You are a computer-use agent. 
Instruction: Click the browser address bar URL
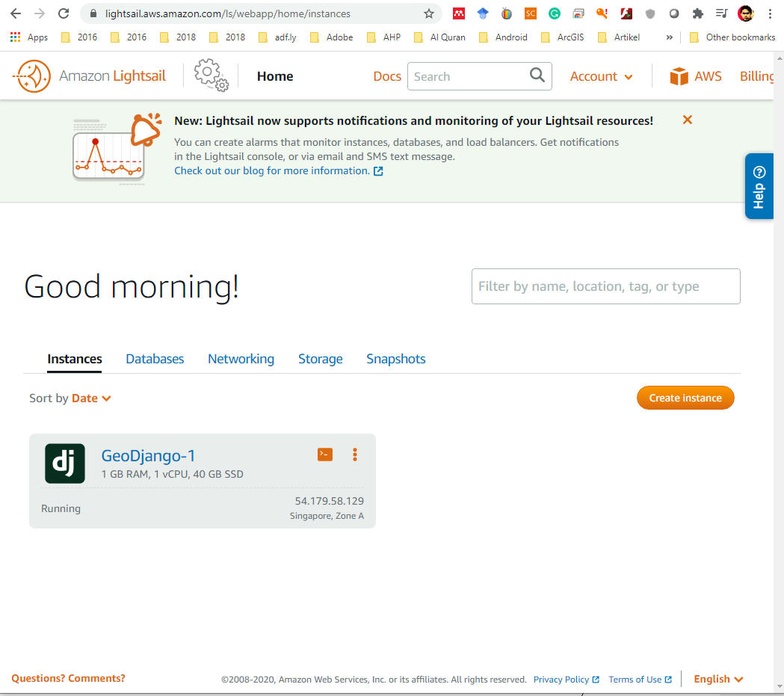227,13
